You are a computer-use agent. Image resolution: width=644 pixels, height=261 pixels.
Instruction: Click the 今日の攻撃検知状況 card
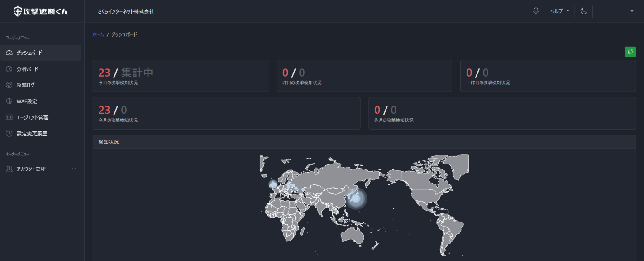(x=180, y=76)
